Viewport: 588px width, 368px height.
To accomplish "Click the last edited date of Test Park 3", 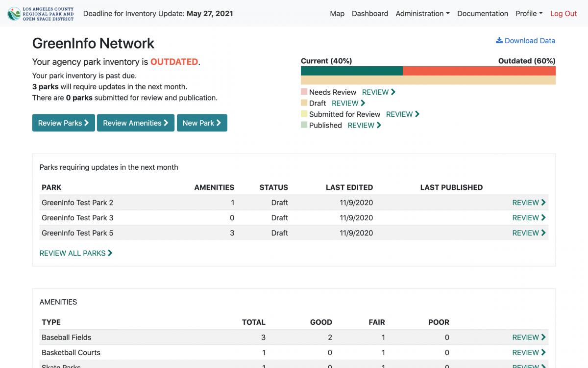I will (x=356, y=218).
